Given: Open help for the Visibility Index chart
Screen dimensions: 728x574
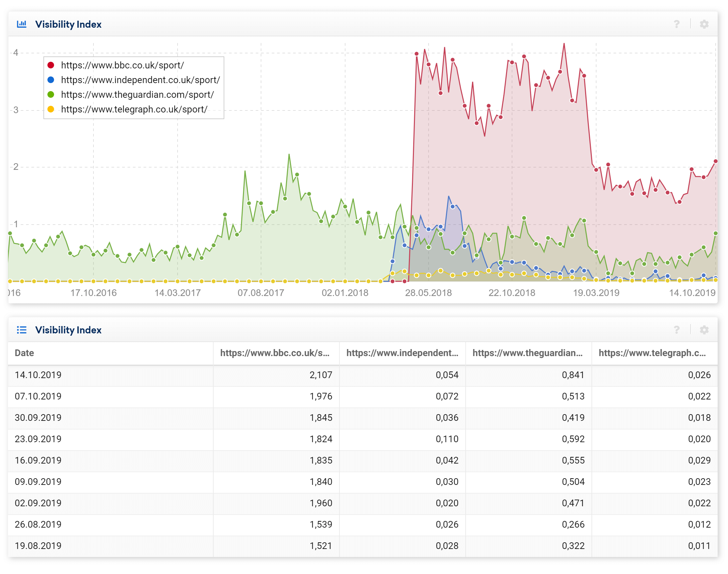Looking at the screenshot, I should pos(676,24).
